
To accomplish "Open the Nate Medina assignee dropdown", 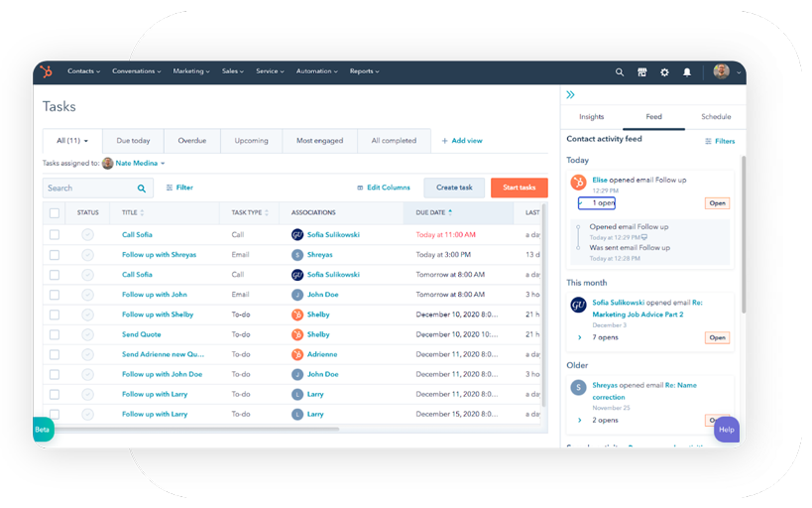I will [x=134, y=164].
